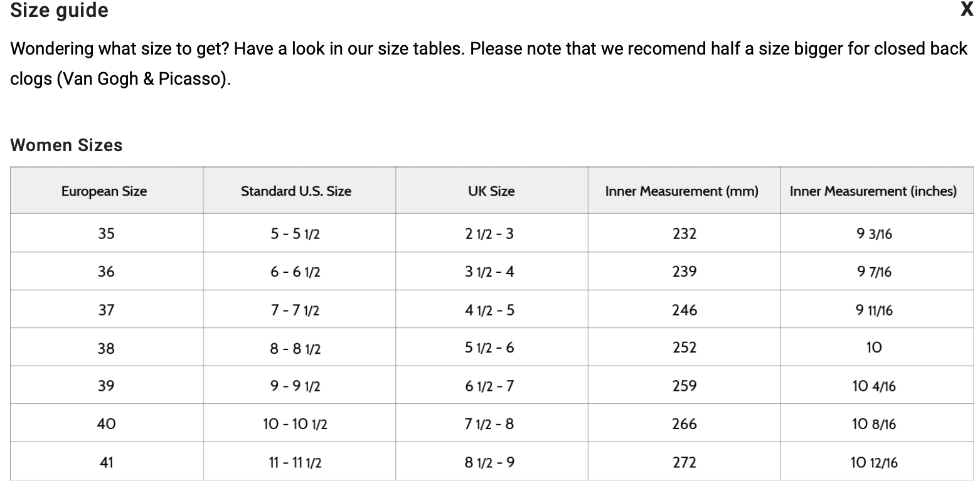Click the 259 mm measurement cell

(684, 386)
